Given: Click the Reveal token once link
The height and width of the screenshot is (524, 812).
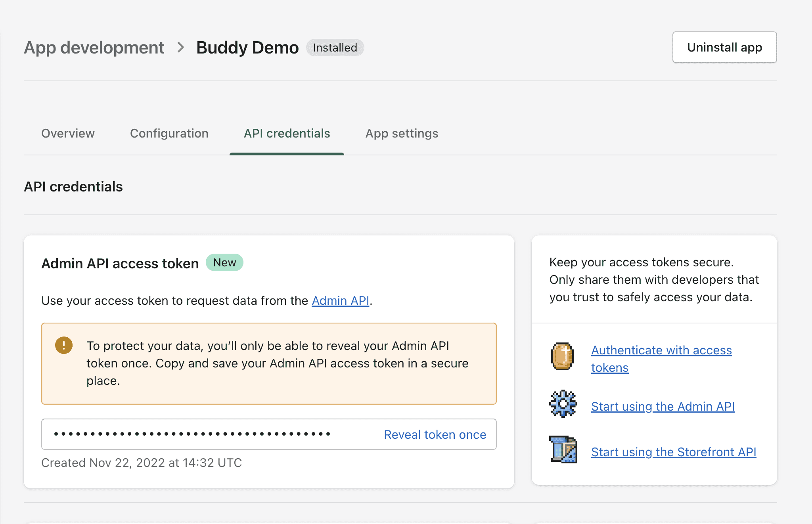Looking at the screenshot, I should point(435,434).
